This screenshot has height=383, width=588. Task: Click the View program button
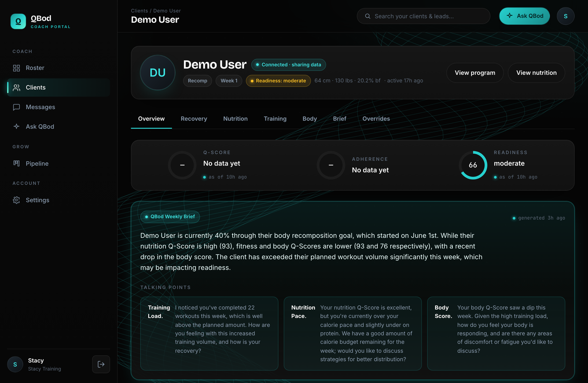(475, 73)
